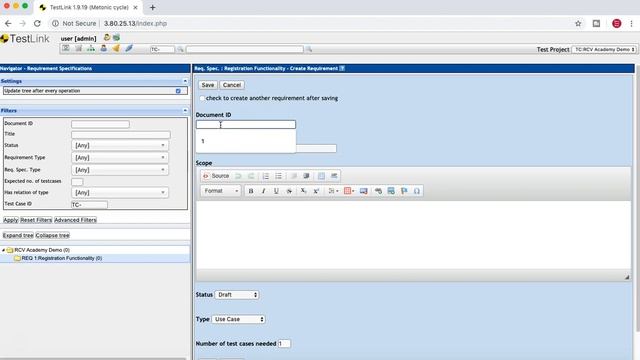Click the browser reload button

point(37,24)
